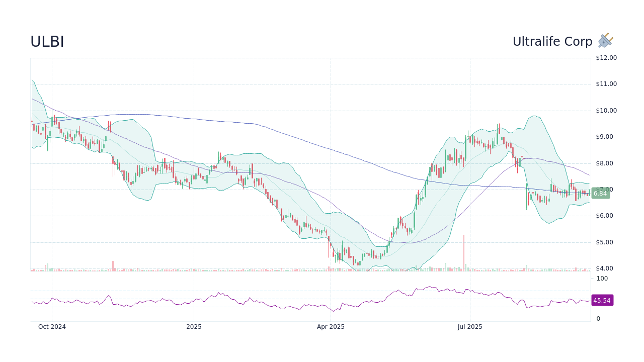Select the Jul 2025 axis label

point(469,326)
